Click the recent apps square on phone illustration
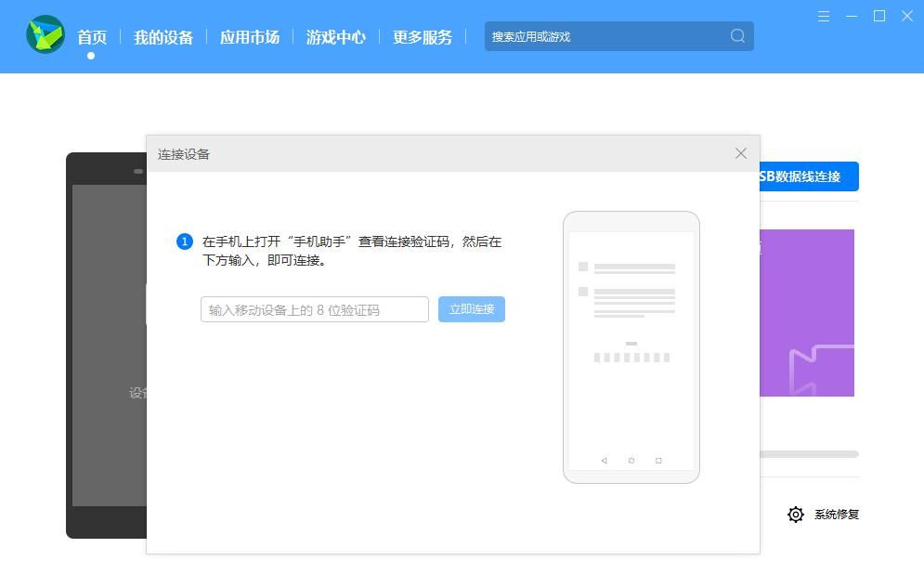 pos(659,460)
